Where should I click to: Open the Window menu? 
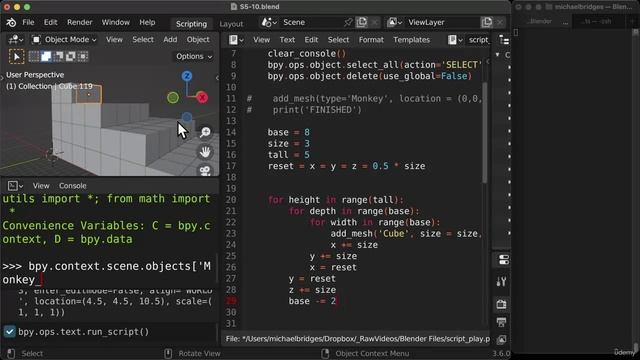click(x=116, y=22)
